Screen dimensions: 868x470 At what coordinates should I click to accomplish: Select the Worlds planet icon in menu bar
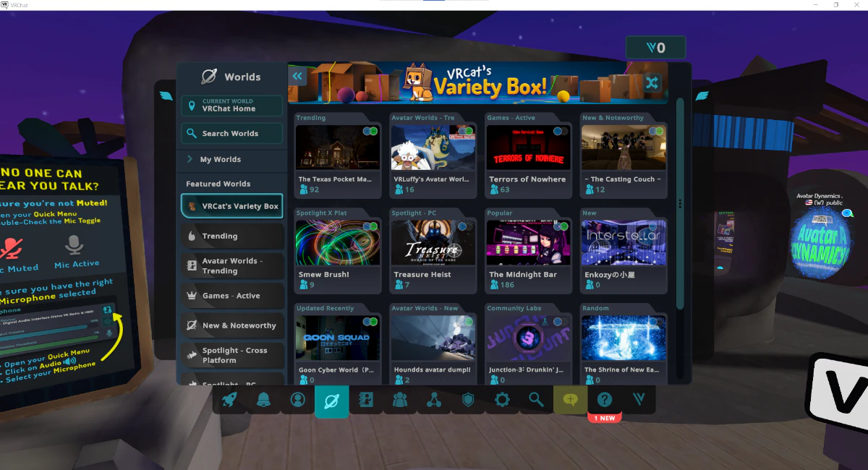pos(331,401)
